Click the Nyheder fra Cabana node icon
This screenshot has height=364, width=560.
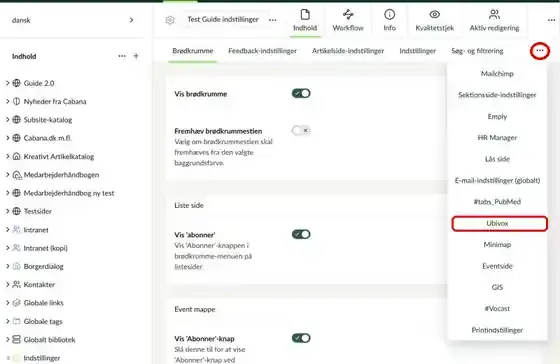point(16,101)
